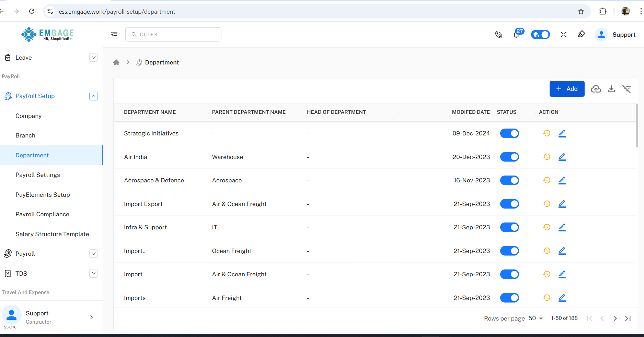Edit the Air India department row
644x337 pixels.
(x=562, y=157)
